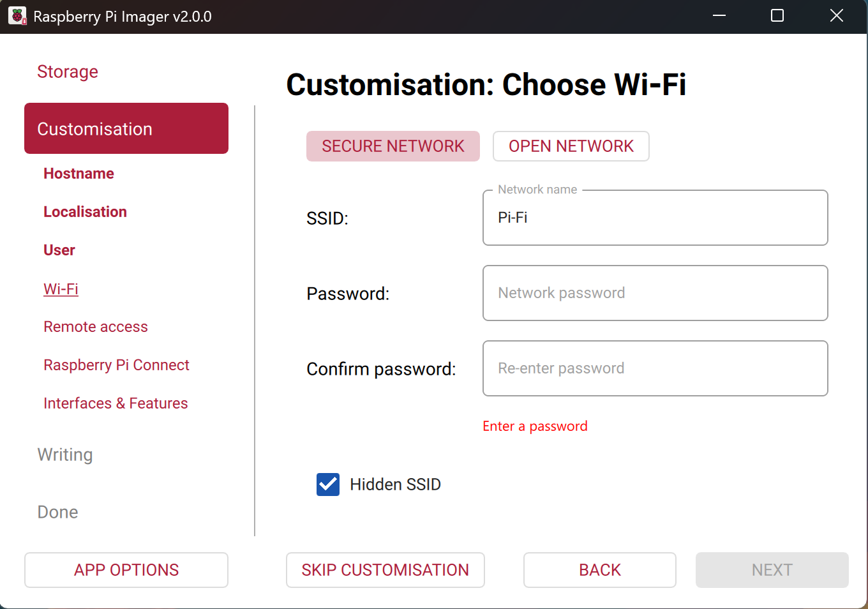Focus the Network password field
Screen dimensions: 868x609
655,293
